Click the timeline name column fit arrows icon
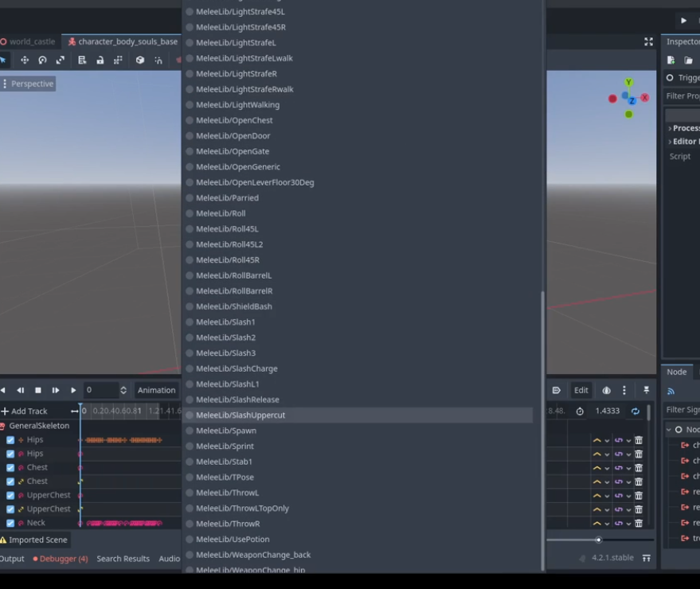 pyautogui.click(x=75, y=412)
